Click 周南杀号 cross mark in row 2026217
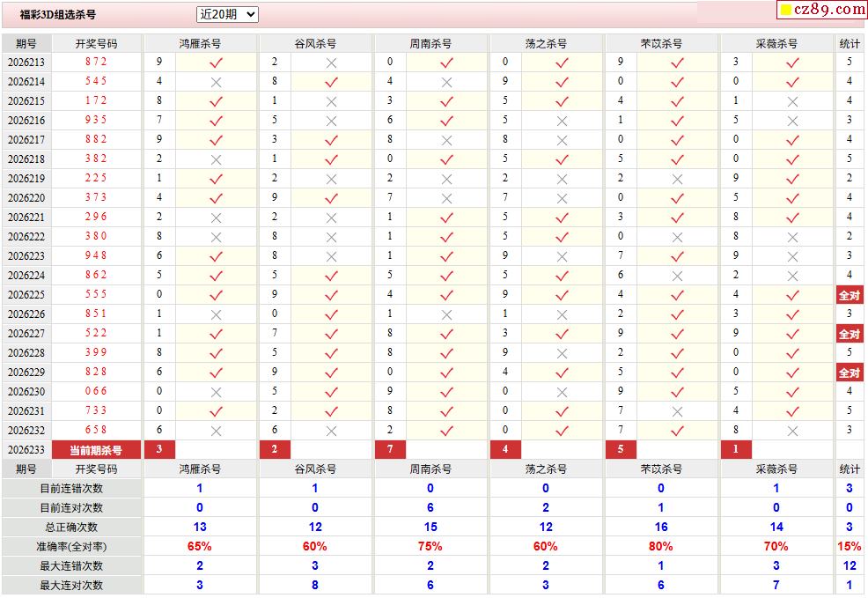This screenshot has height=598, width=868. tap(446, 141)
